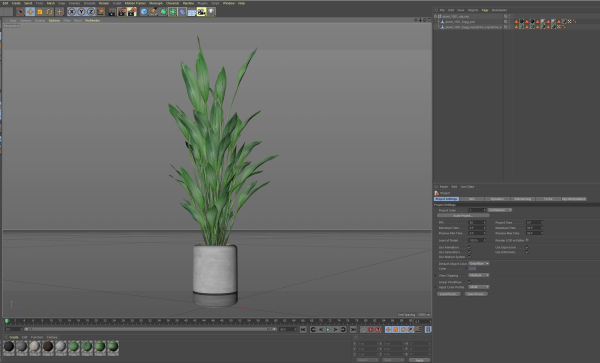Enable Render LOD in Editor

[x=527, y=240]
